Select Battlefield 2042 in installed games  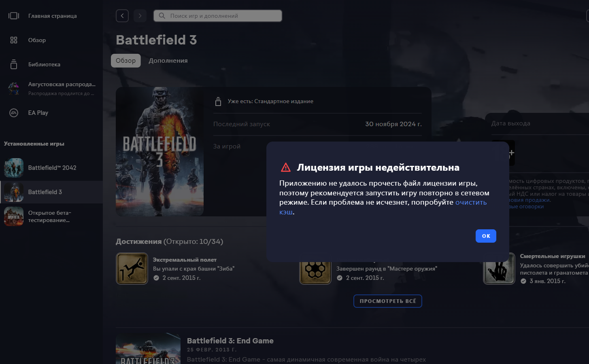coord(52,168)
